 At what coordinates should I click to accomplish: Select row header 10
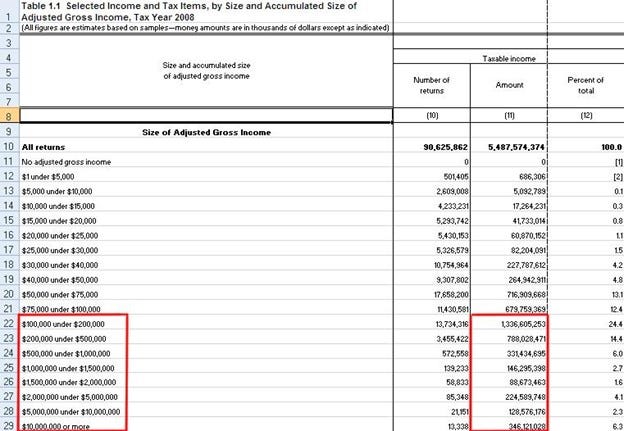click(x=9, y=147)
